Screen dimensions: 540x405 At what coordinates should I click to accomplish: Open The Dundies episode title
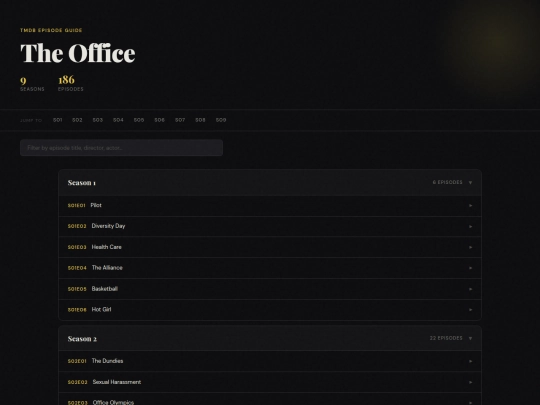point(107,361)
